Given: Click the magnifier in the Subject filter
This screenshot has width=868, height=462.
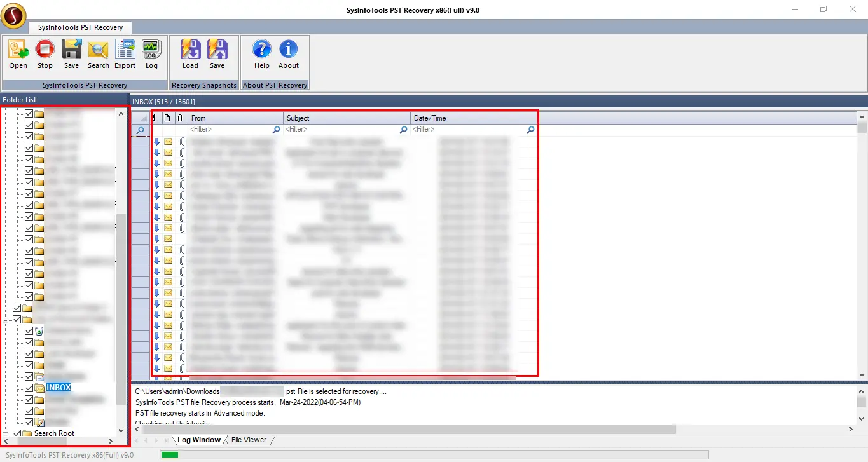Looking at the screenshot, I should (403, 130).
